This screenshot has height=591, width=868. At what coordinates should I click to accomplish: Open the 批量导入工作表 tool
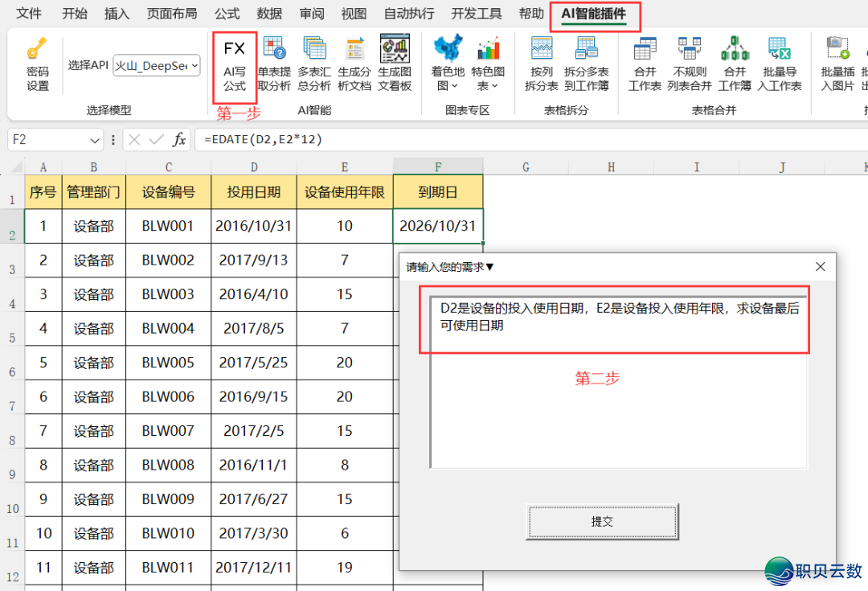(x=780, y=63)
